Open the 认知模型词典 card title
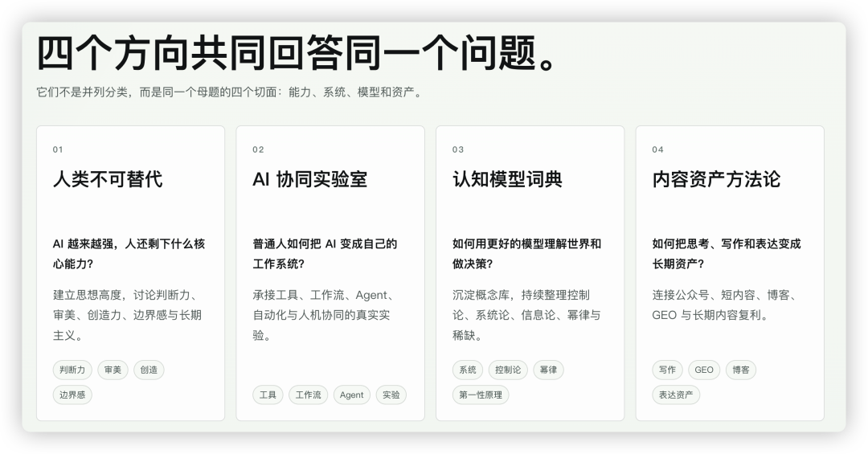 [507, 179]
